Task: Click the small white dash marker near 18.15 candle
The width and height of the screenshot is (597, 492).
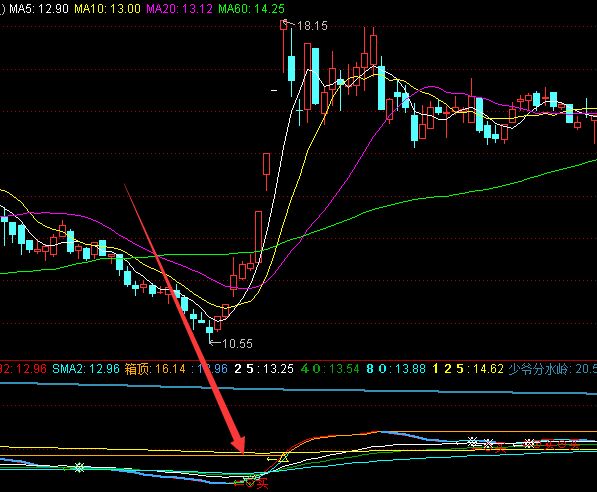Action: coord(274,90)
